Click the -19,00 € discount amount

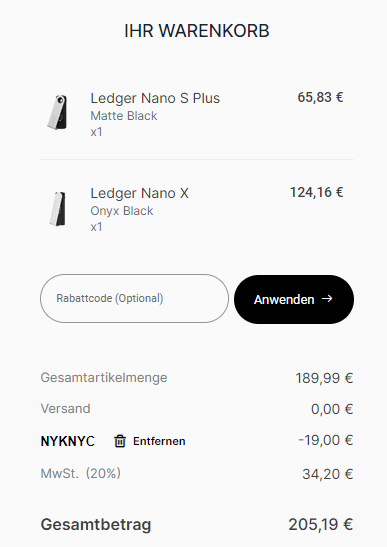326,440
